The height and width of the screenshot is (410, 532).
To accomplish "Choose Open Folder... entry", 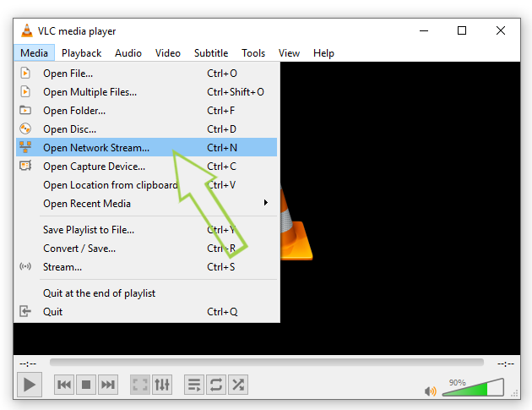I will point(147,111).
